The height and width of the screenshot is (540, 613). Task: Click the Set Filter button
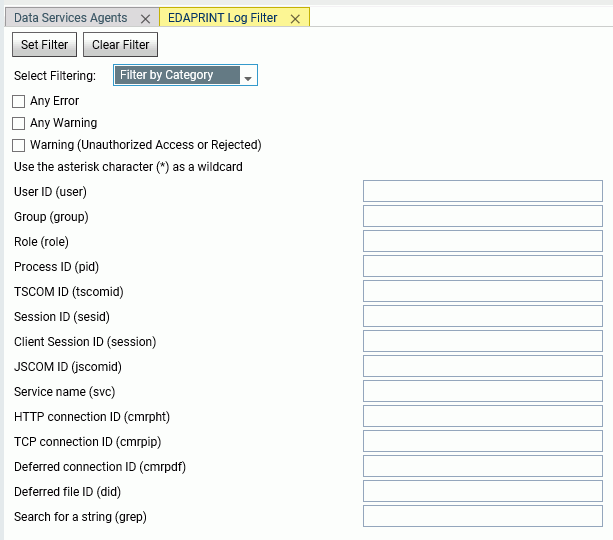click(x=44, y=45)
